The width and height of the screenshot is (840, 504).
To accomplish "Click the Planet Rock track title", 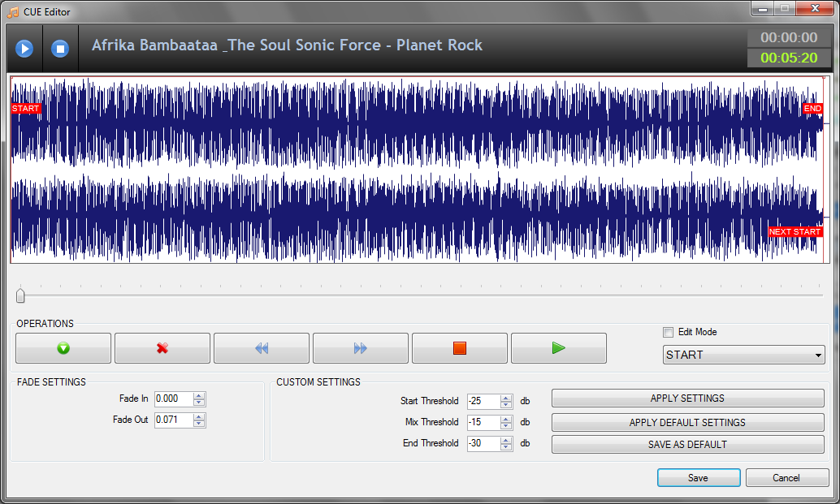I will (x=287, y=45).
